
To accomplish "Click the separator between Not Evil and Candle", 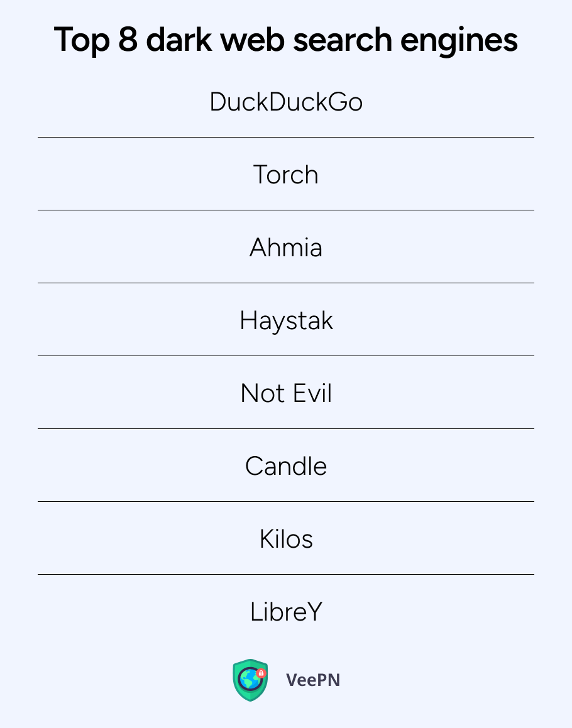I will (x=286, y=428).
